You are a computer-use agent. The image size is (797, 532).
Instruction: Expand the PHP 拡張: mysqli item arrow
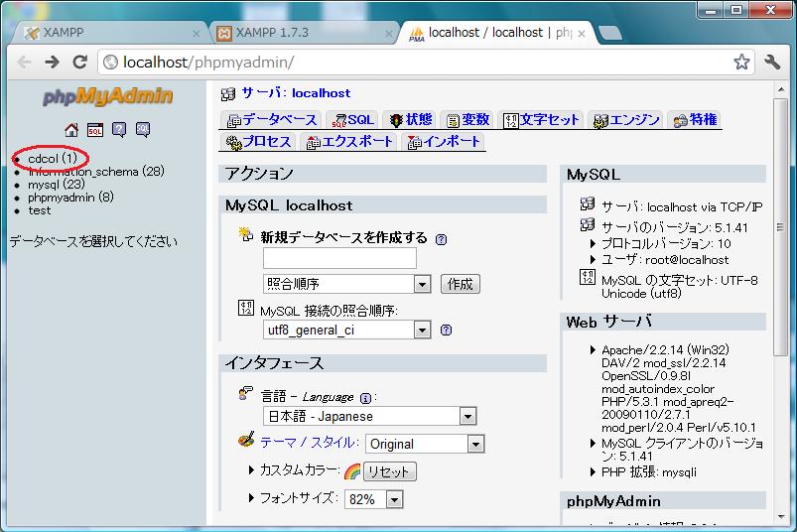tap(593, 472)
